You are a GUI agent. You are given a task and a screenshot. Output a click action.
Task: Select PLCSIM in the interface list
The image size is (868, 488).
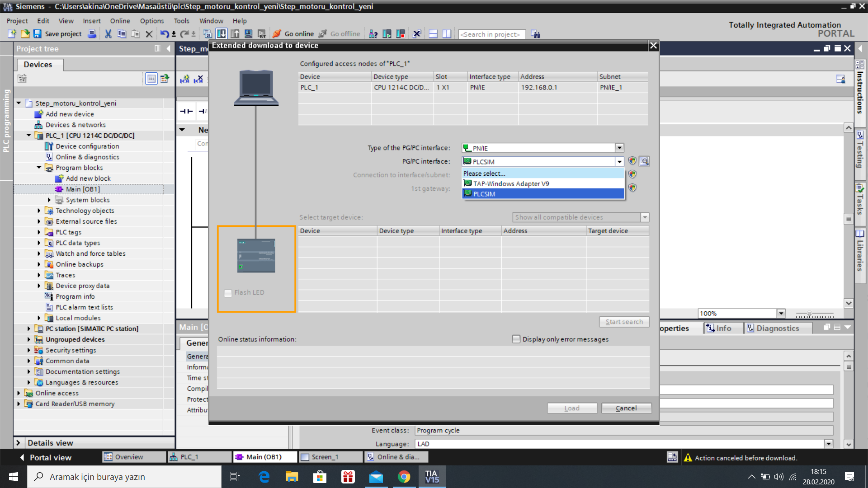click(x=543, y=194)
